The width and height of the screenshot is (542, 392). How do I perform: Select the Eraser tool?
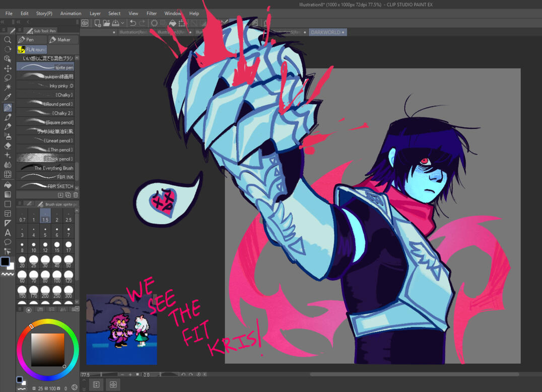[x=7, y=146]
